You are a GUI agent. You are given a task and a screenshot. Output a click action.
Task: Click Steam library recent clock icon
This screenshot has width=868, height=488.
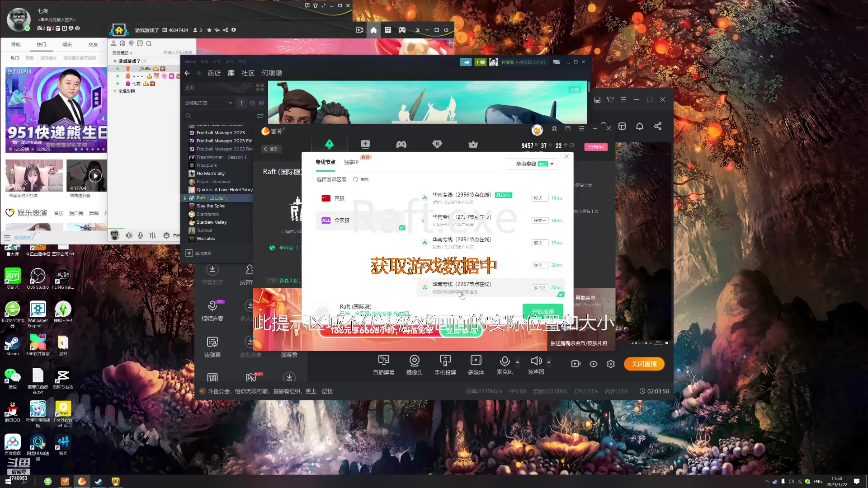[x=253, y=103]
